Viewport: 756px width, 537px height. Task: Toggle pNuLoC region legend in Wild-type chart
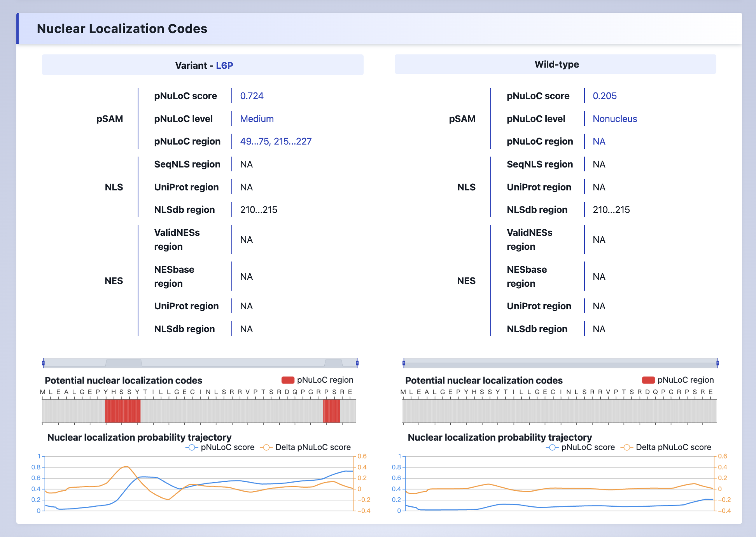pyautogui.click(x=648, y=380)
